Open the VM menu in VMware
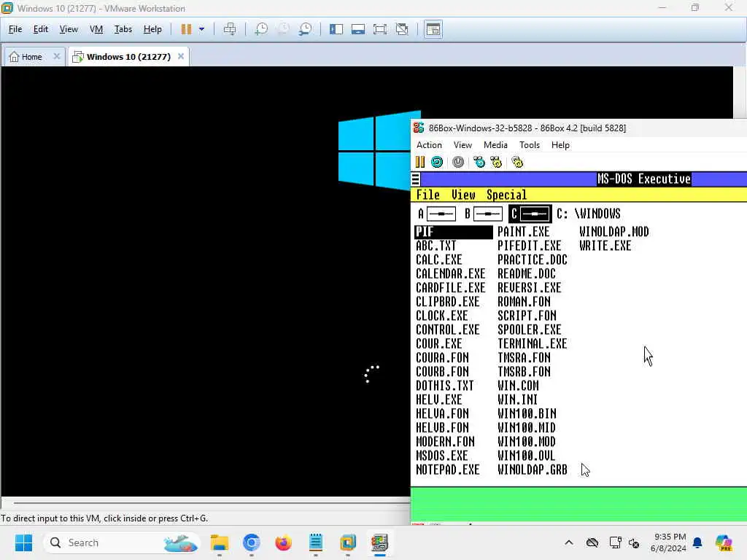 (96, 29)
